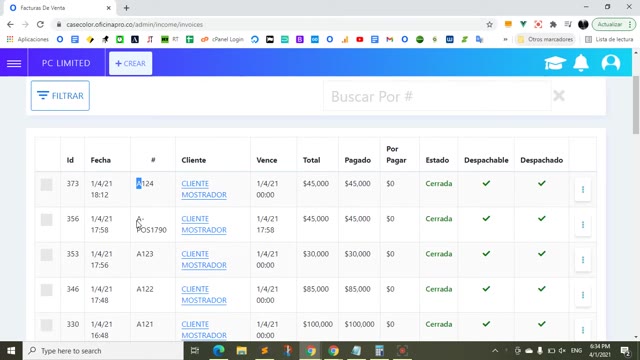Open Otros marcadores bookmarks folder
This screenshot has width=640, height=360.
545,39
